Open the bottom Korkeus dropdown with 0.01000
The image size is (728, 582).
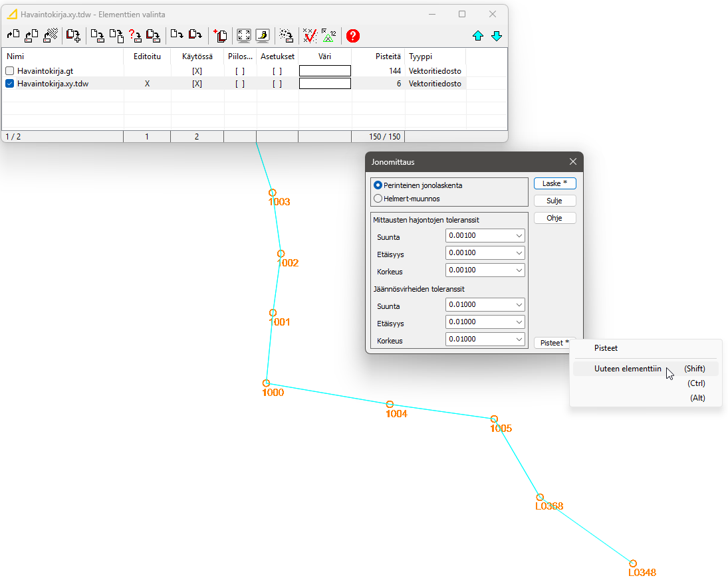tap(519, 339)
